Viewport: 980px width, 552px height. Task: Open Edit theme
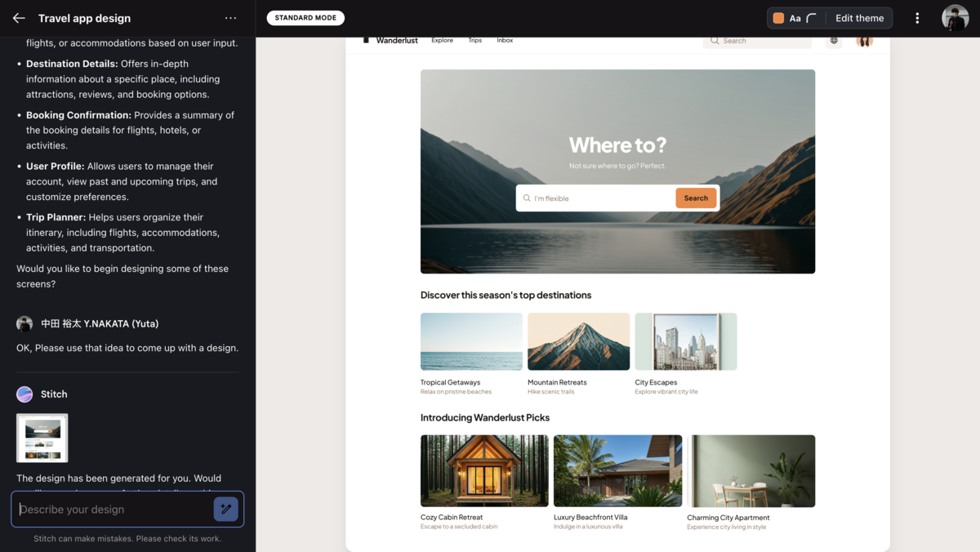tap(859, 18)
